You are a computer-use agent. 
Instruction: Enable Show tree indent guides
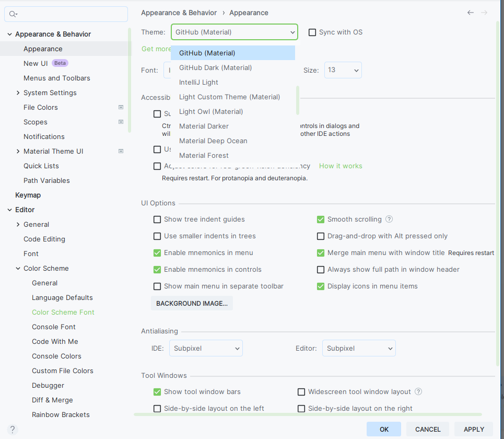[x=157, y=219]
